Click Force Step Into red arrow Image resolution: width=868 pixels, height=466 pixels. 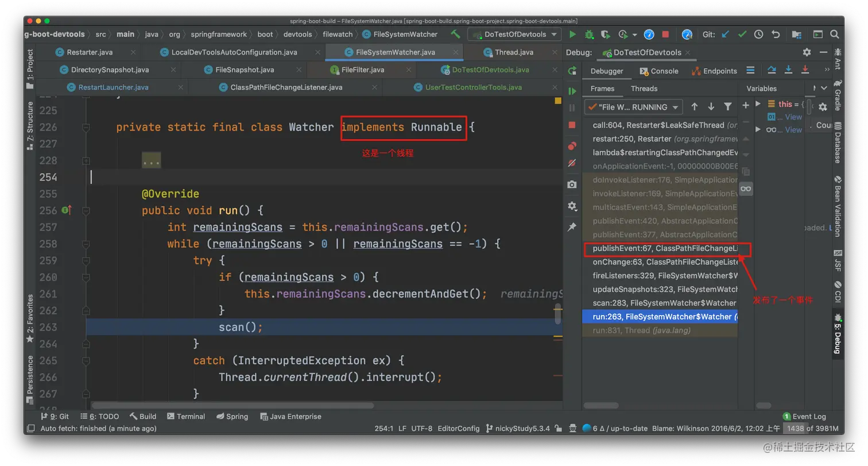click(x=805, y=70)
